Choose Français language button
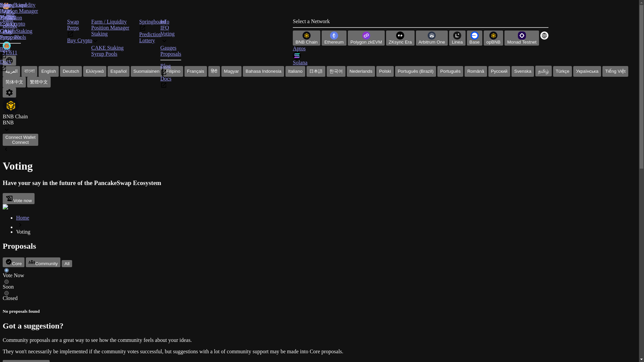The height and width of the screenshot is (362, 644). pos(196,71)
